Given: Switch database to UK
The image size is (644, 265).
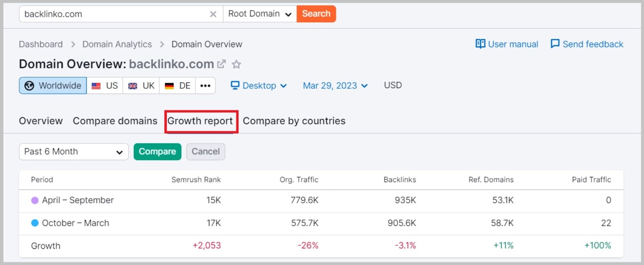Looking at the screenshot, I should pos(141,86).
